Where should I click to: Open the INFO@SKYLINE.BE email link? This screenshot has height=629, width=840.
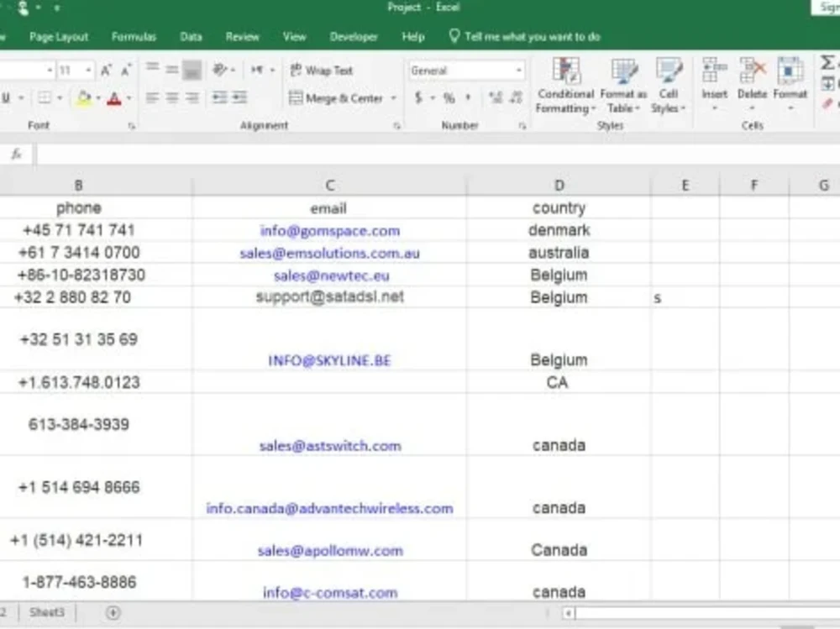point(329,360)
